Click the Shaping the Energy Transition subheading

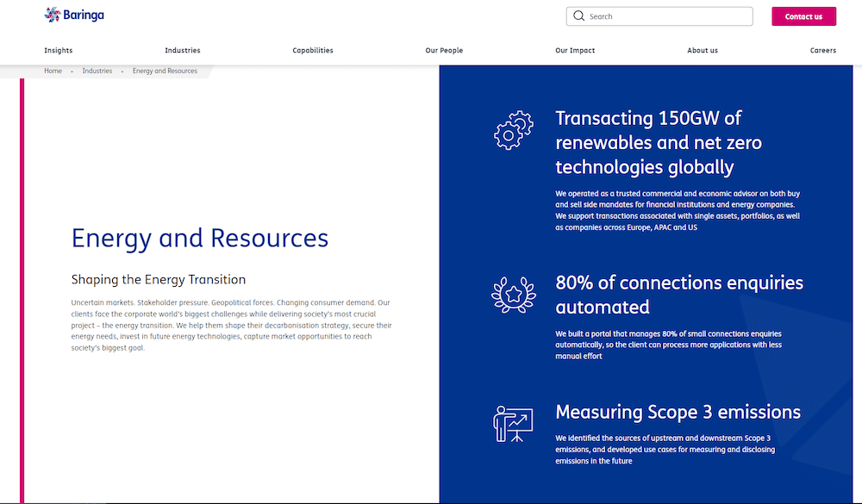[x=159, y=279]
